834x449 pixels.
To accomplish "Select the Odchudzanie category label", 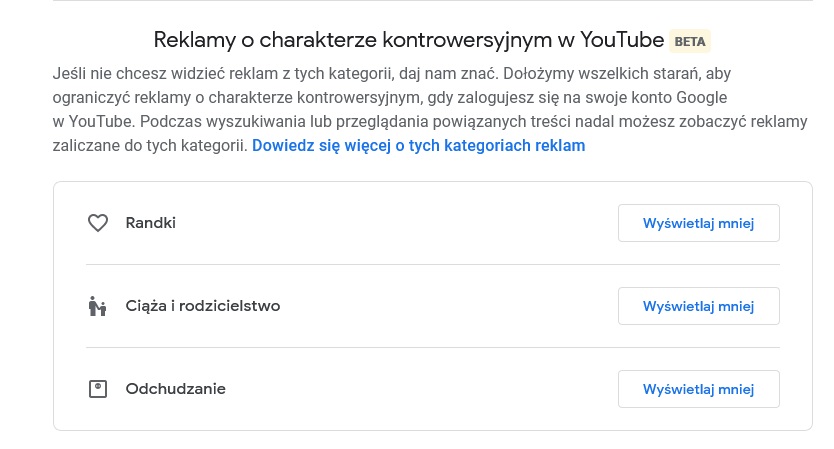I will (x=176, y=389).
